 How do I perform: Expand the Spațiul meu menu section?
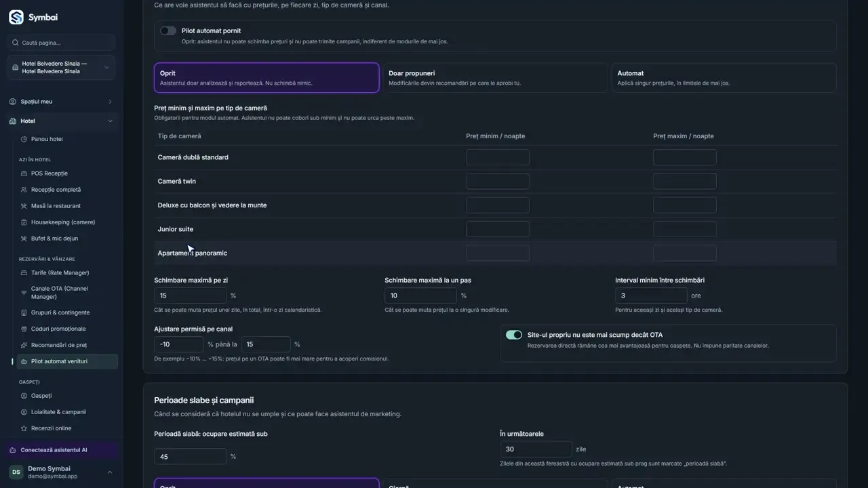click(x=62, y=102)
